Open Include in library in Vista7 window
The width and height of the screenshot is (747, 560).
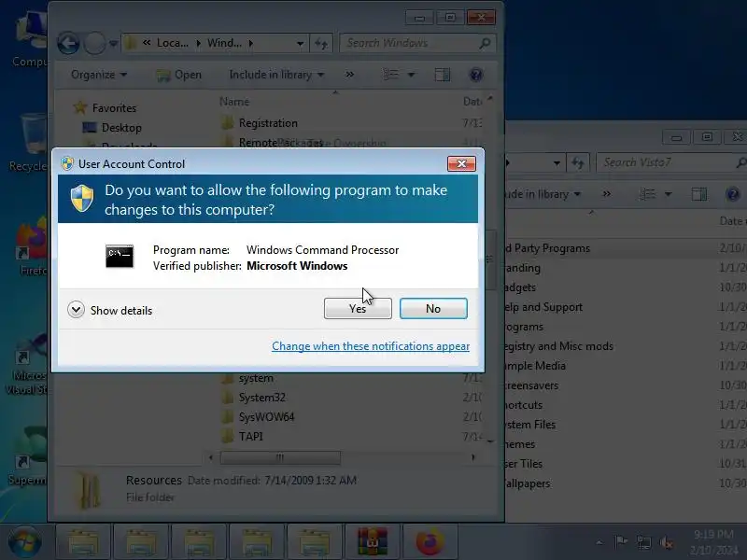tap(543, 194)
